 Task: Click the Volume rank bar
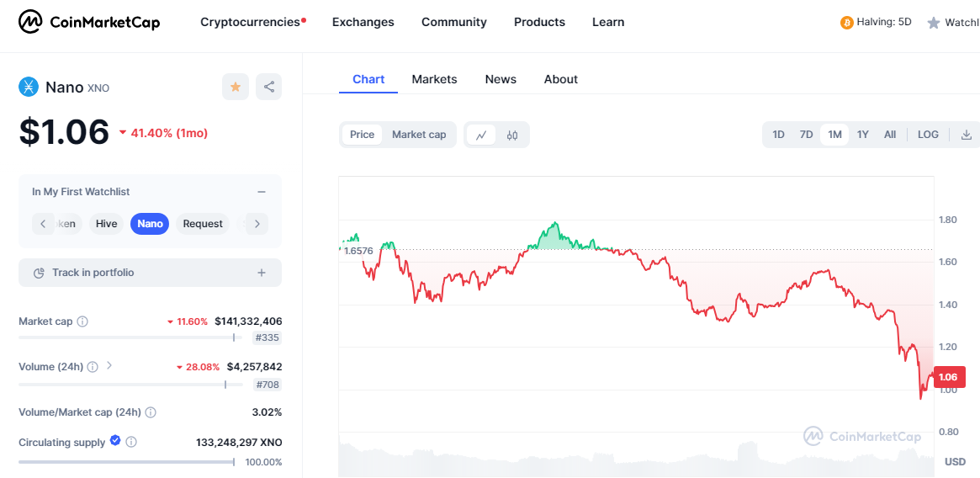click(x=130, y=384)
